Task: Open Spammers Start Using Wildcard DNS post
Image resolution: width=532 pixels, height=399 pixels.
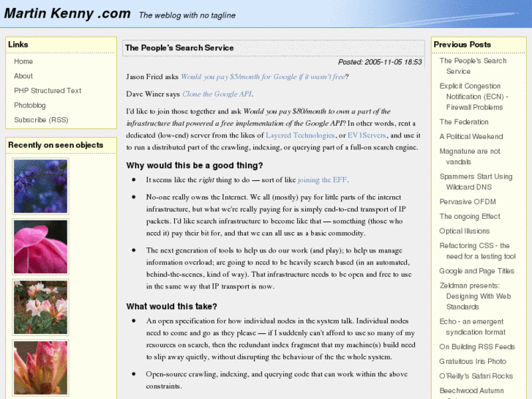Action: coord(476,182)
